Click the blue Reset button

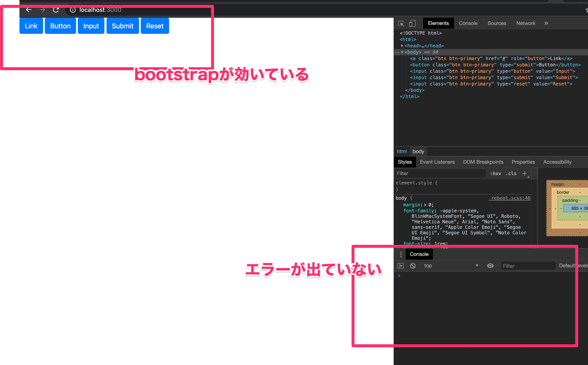[x=155, y=26]
